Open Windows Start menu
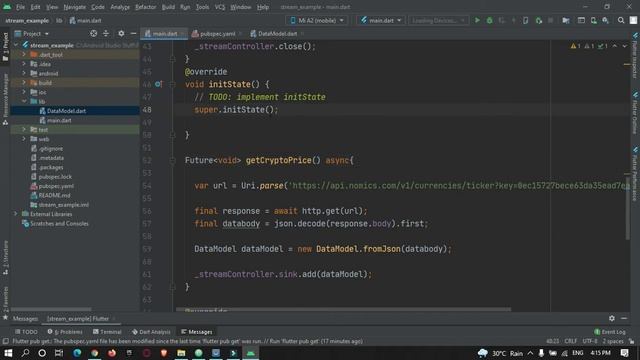 (8, 353)
